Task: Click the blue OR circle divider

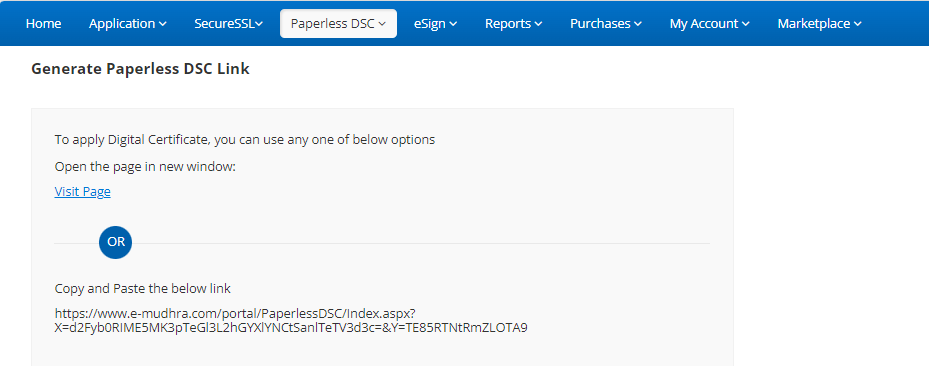Action: click(116, 243)
